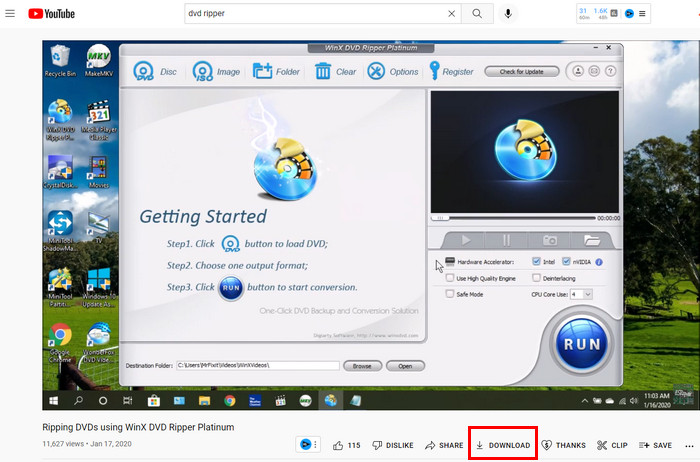This screenshot has width=700, height=462.
Task: Click the WinX user account round icon
Action: [x=578, y=71]
